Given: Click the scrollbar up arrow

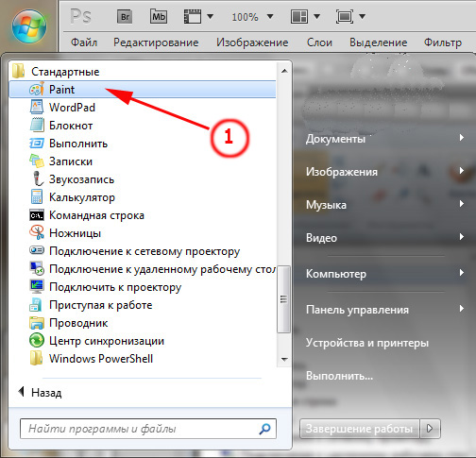Looking at the screenshot, I should tap(284, 71).
